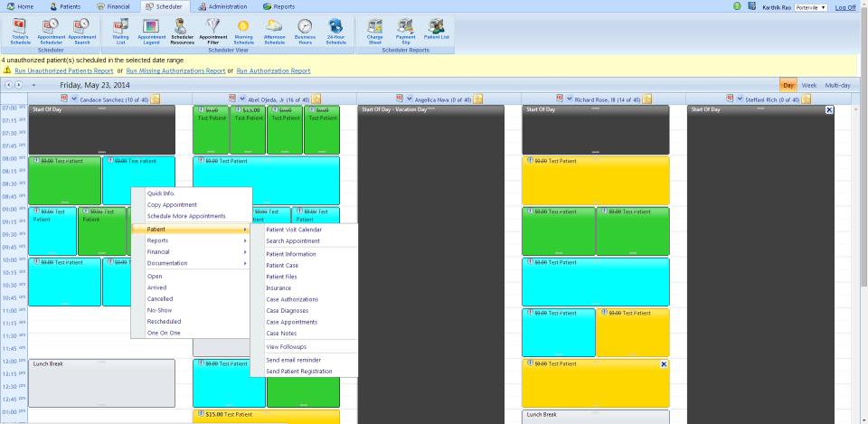
Task: Open the Payment Slip report
Action: point(405,31)
